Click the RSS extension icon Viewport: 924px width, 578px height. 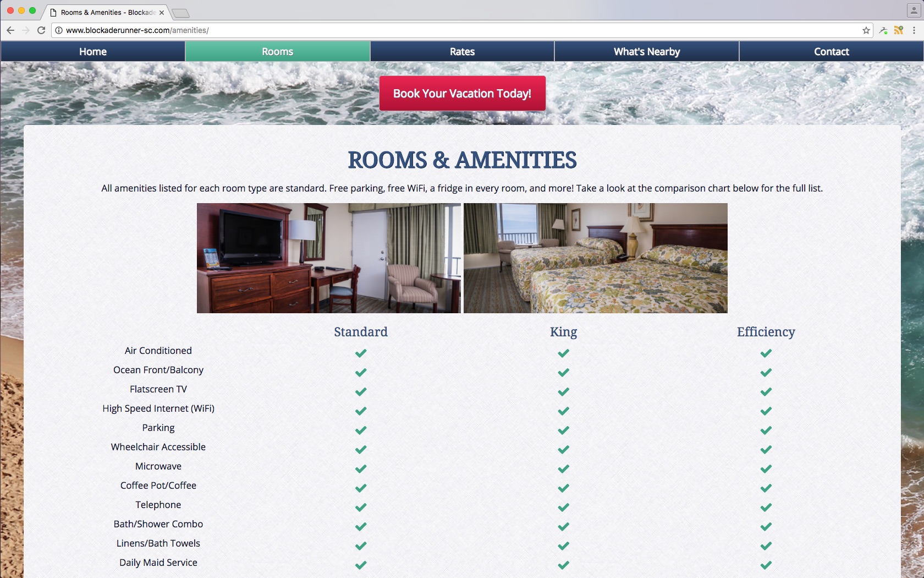(899, 30)
